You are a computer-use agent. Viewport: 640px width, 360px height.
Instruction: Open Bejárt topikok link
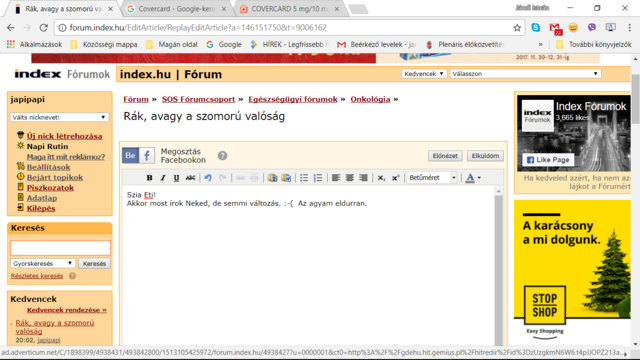(x=55, y=177)
